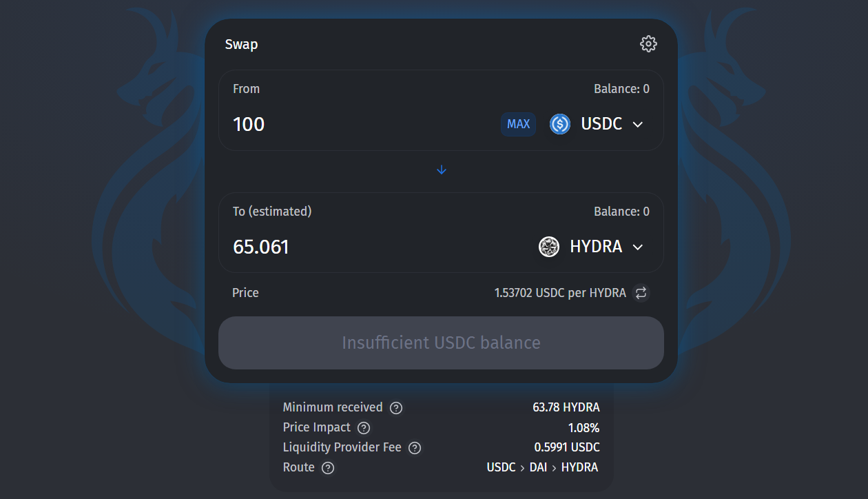Click the To section 'Balance: 0' label

621,212
